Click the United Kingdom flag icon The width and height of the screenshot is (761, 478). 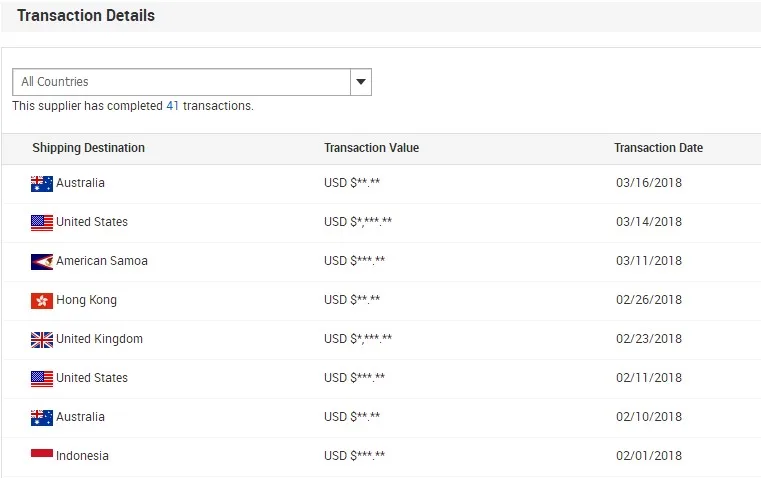42,339
